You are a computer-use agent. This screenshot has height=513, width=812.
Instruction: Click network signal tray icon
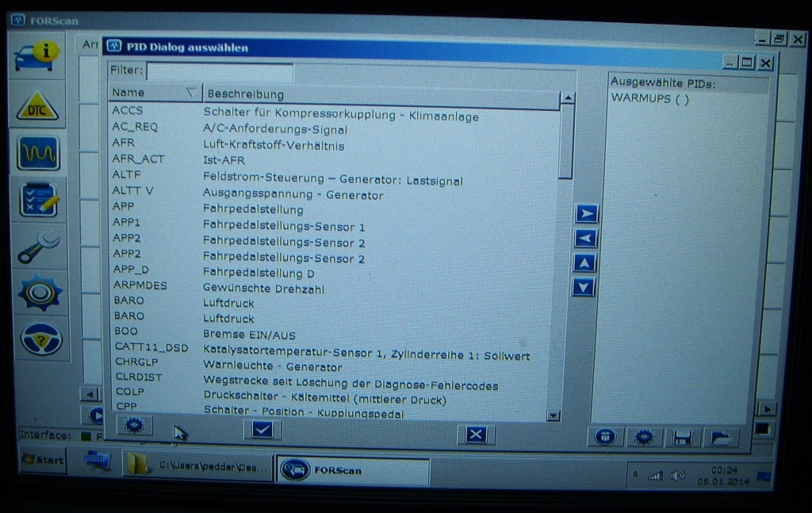pyautogui.click(x=655, y=475)
